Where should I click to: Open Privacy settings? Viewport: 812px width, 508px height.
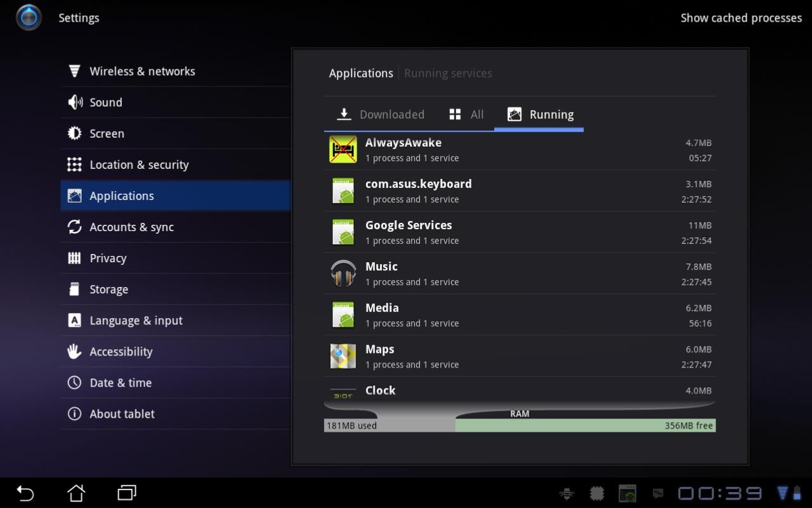pyautogui.click(x=176, y=258)
